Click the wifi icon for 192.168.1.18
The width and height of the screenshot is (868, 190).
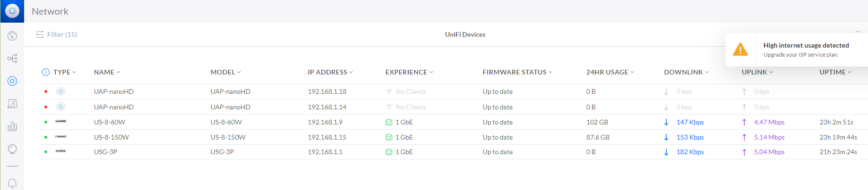tap(389, 91)
